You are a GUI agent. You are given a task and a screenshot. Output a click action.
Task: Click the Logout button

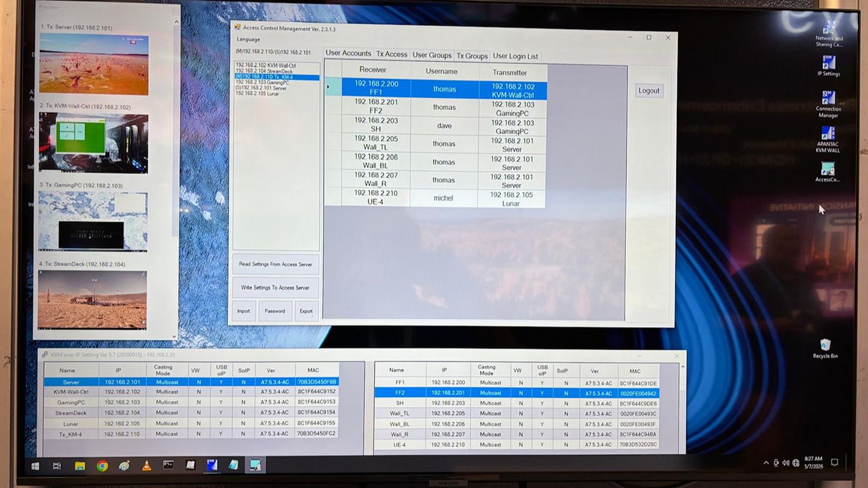[x=649, y=90]
